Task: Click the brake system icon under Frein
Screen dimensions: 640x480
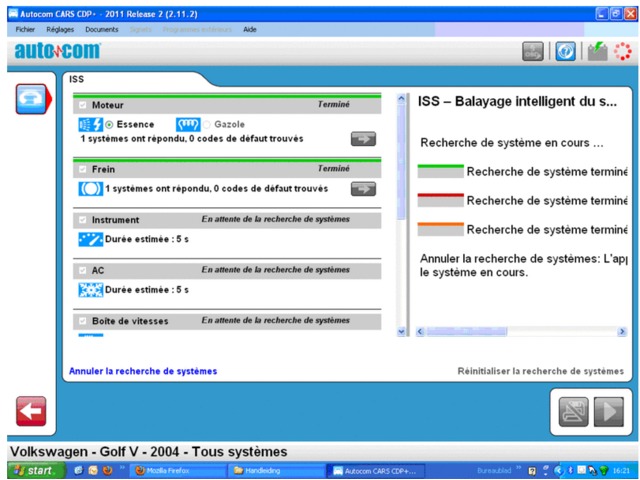Action: [x=91, y=189]
